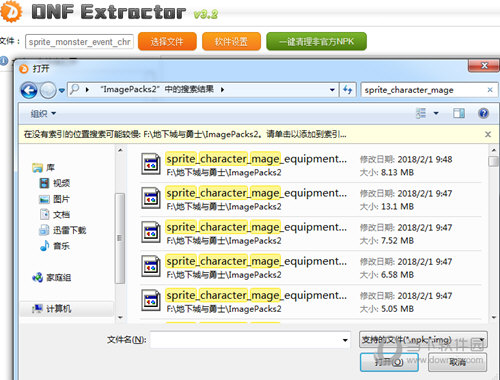Select 迅雷下载 library
This screenshot has height=380, width=500.
[x=69, y=230]
